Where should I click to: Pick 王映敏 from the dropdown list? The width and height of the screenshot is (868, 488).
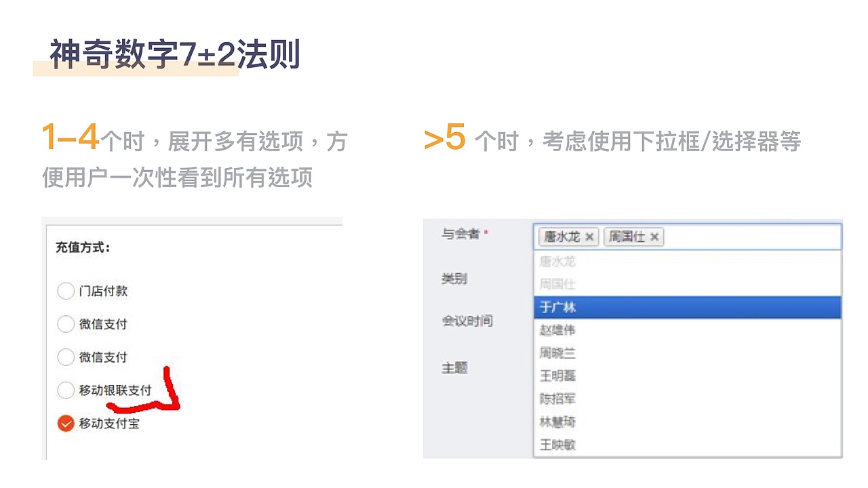[x=557, y=445]
